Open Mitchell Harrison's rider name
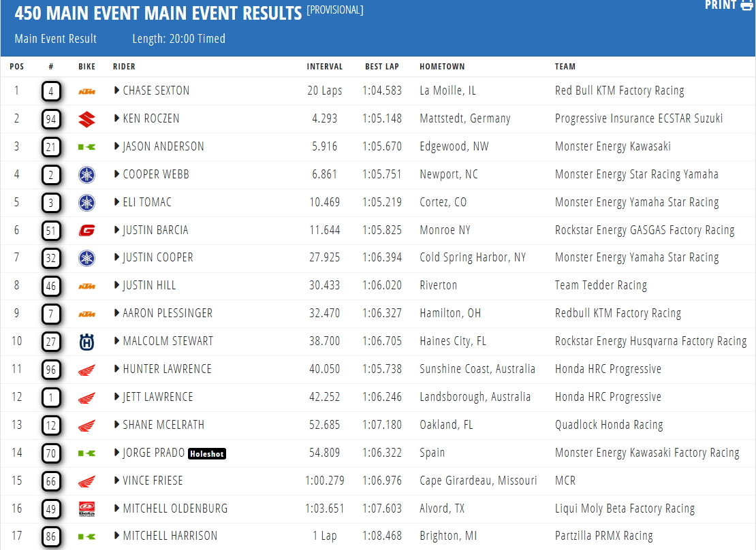Viewport: 756px width, 550px height. coord(170,536)
